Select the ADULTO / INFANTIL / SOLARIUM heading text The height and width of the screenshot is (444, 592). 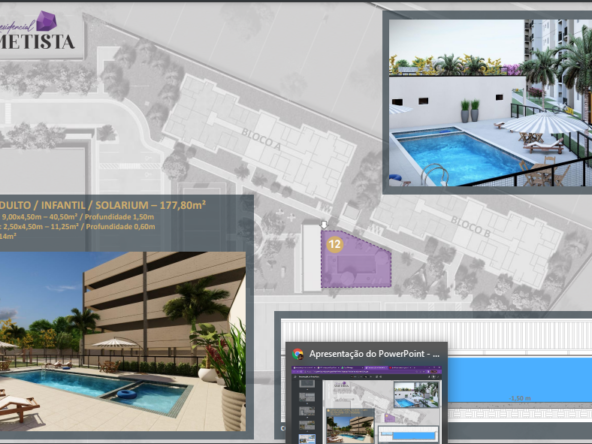click(103, 205)
